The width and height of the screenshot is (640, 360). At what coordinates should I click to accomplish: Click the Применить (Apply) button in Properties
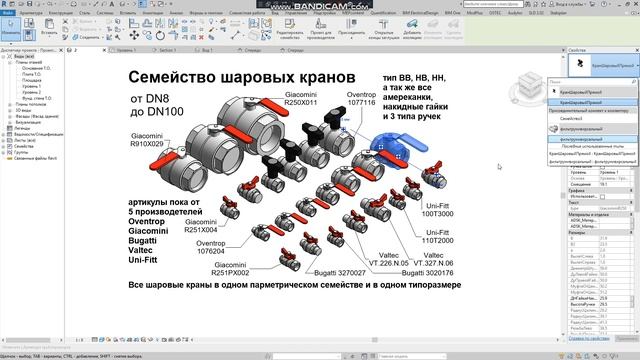[627, 338]
